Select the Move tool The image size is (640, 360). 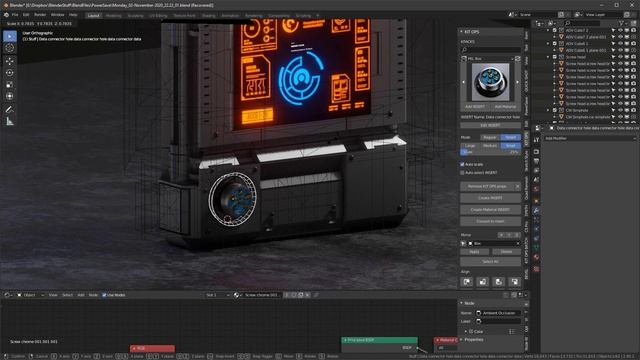click(x=10, y=61)
